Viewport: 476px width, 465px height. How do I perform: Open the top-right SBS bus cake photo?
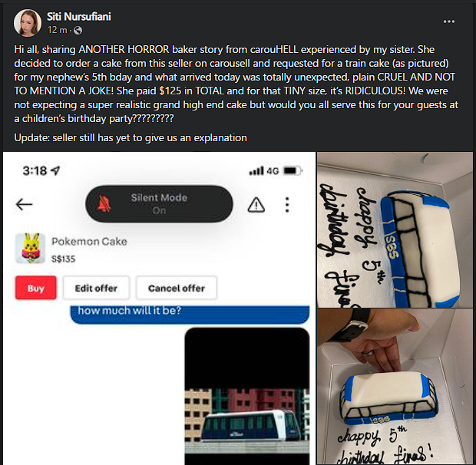point(395,230)
